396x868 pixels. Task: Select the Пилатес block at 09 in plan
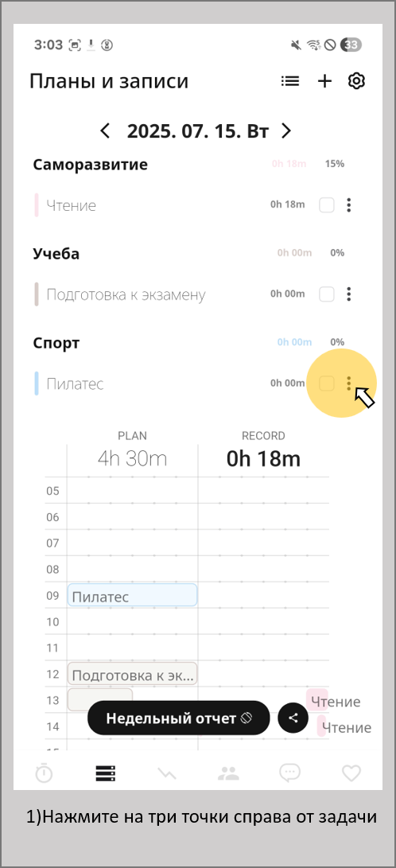[132, 595]
